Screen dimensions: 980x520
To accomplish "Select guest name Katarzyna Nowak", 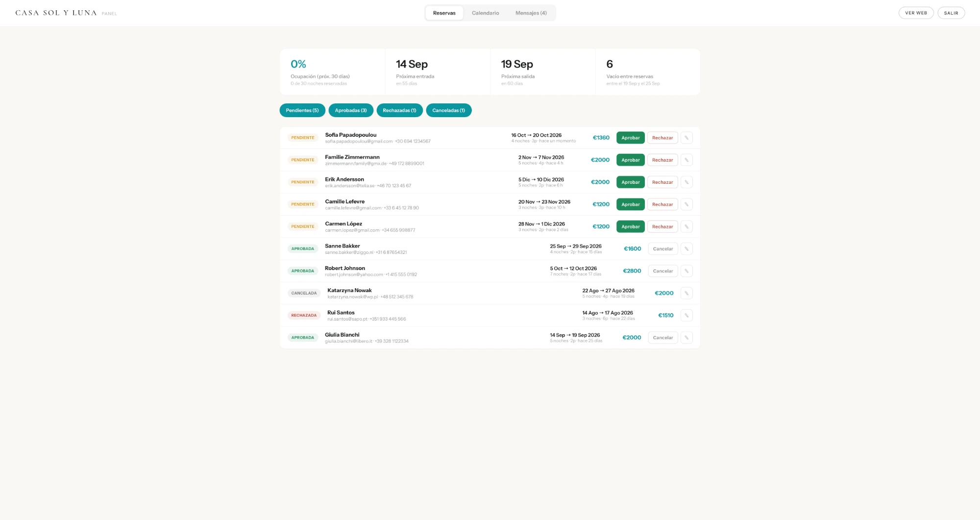I will click(349, 291).
